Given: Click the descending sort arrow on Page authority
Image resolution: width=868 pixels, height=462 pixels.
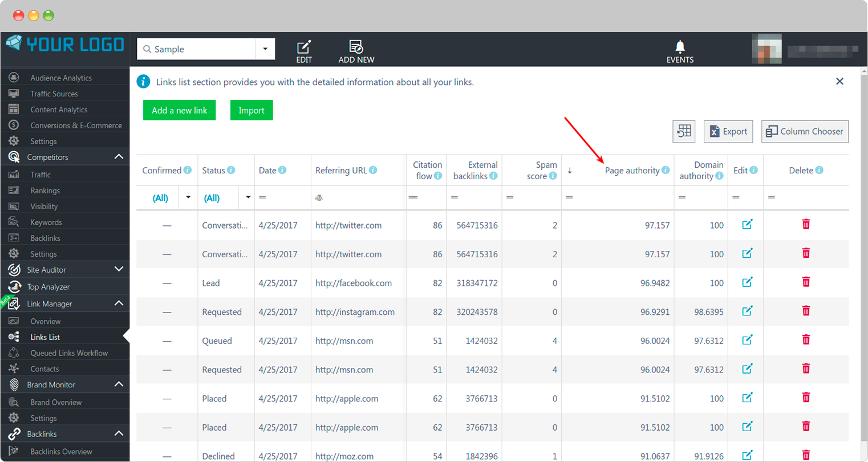Looking at the screenshot, I should tap(569, 171).
